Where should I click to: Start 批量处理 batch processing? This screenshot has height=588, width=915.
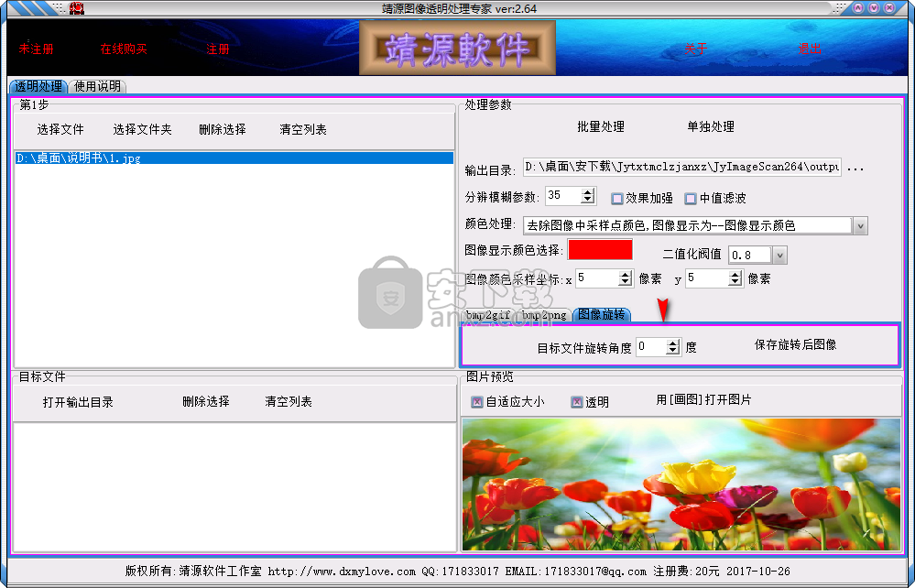click(x=601, y=126)
